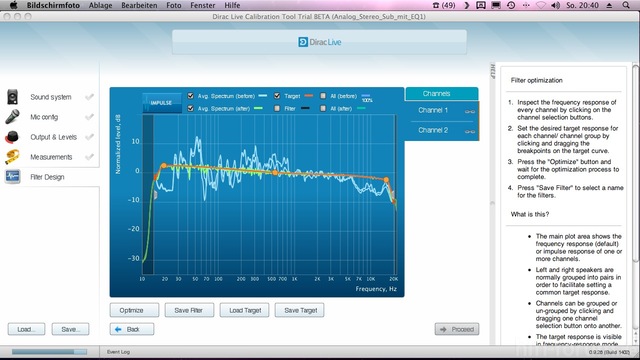640x360 pixels.
Task: Disable the Target curve checkbox
Action: pos(277,96)
